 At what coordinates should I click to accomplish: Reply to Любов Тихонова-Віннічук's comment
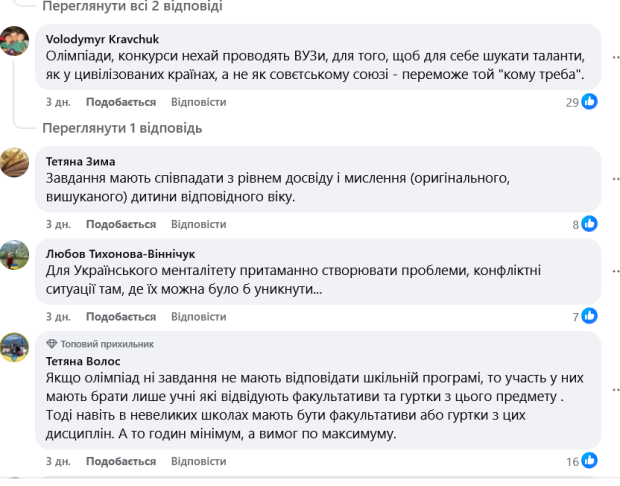(198, 317)
